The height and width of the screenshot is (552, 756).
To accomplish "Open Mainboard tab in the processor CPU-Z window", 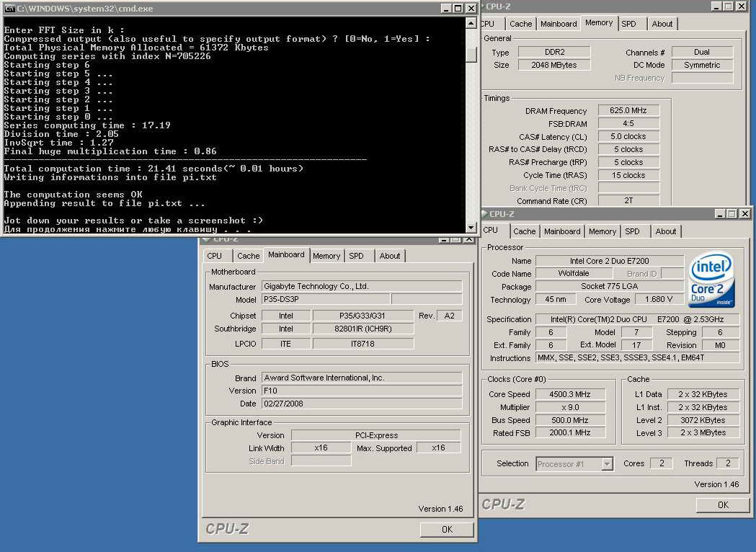I will pos(562,231).
